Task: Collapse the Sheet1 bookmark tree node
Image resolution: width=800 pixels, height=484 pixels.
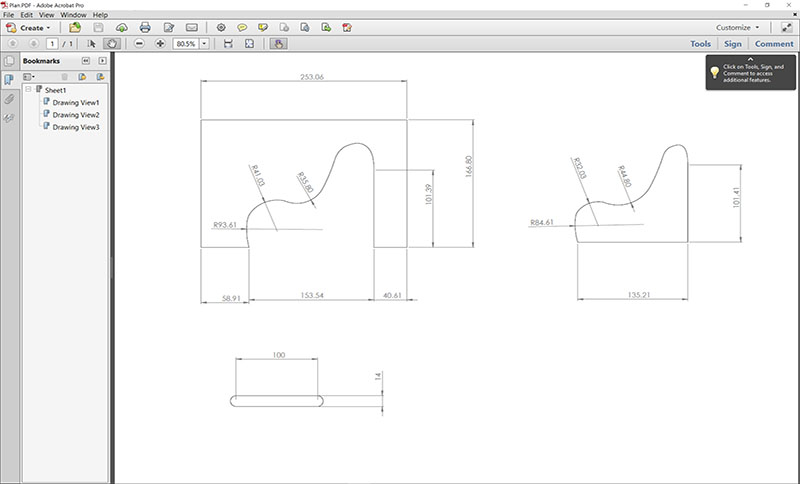Action: pyautogui.click(x=29, y=89)
